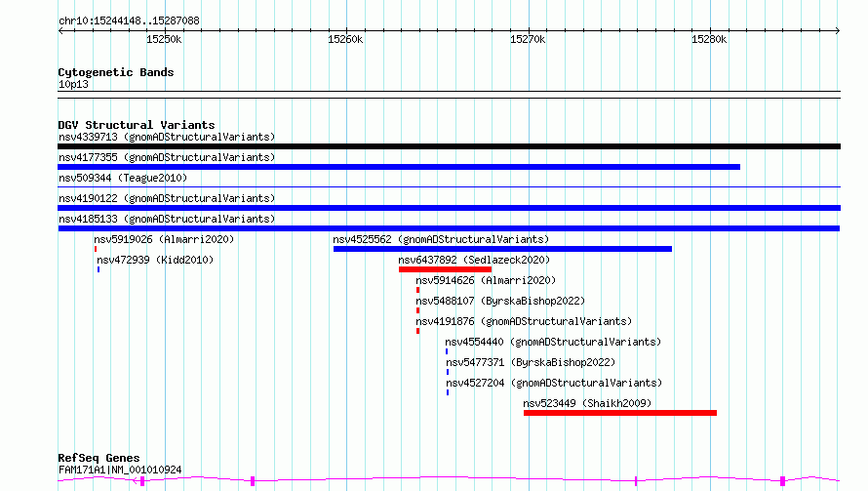868x491 pixels.
Task: Click the 15270k ruler label
Action: (x=528, y=39)
